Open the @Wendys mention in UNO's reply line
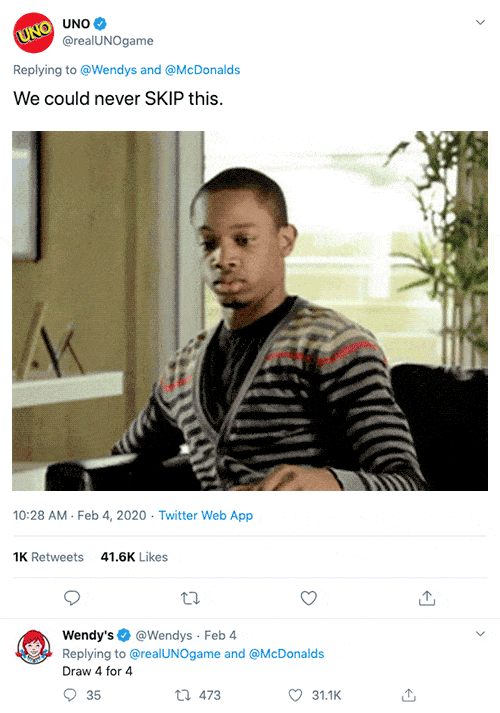500x713 pixels. [x=108, y=70]
